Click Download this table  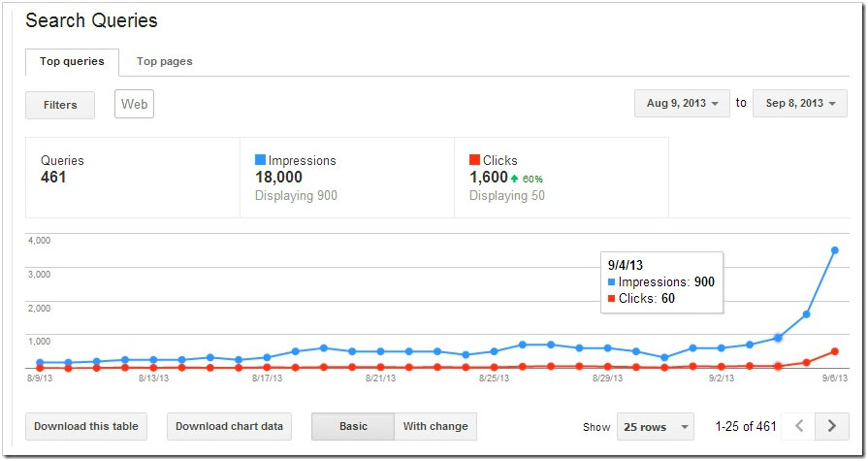(x=86, y=426)
